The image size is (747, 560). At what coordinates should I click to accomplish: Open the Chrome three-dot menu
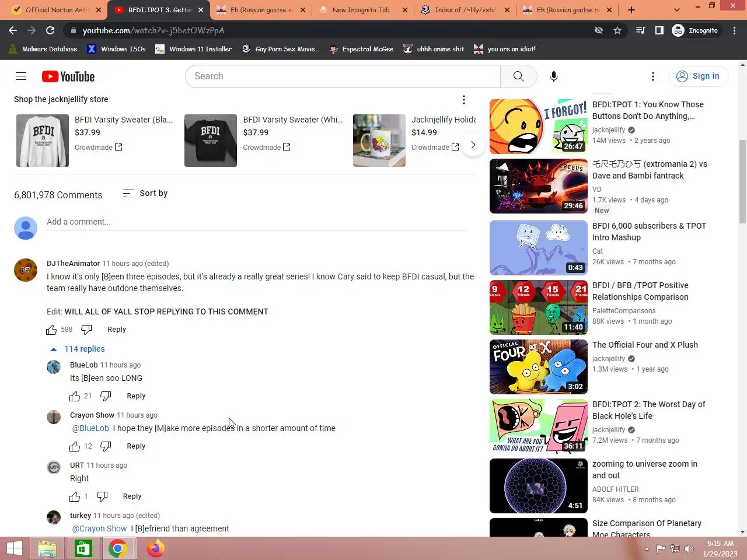click(735, 30)
